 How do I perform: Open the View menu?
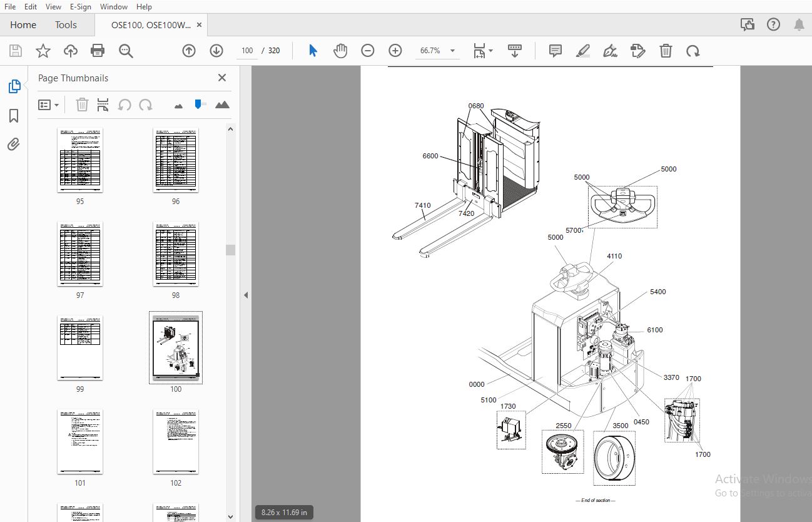tap(54, 6)
